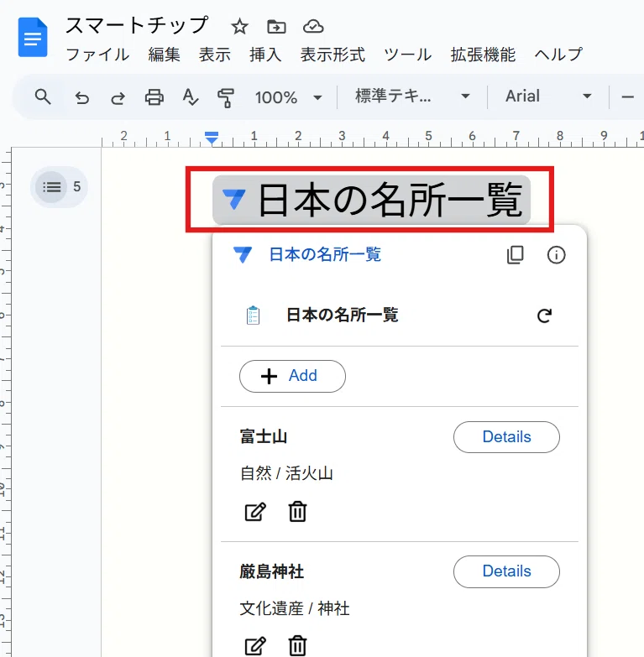Open the 挿入 menu
The width and height of the screenshot is (644, 657).
(265, 55)
